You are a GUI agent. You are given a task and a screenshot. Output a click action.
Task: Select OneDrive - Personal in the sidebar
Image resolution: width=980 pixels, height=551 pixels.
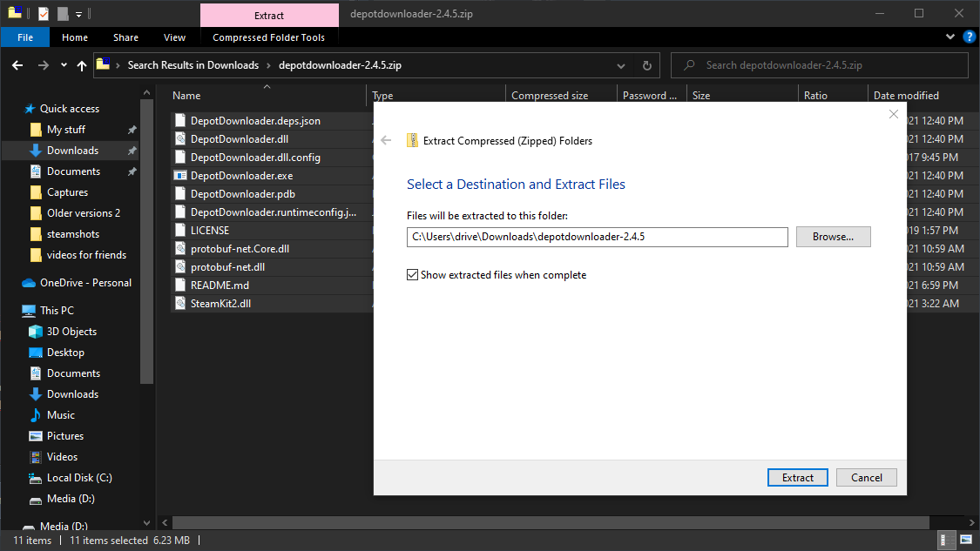click(85, 283)
